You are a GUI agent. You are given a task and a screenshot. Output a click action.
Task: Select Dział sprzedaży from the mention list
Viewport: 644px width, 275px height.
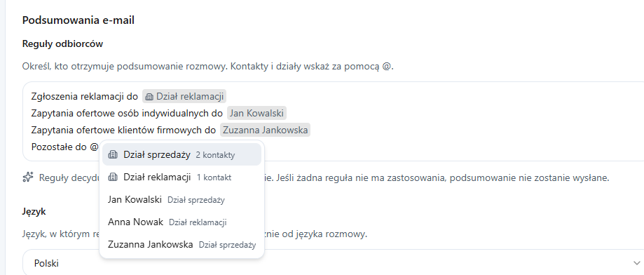[x=181, y=155]
